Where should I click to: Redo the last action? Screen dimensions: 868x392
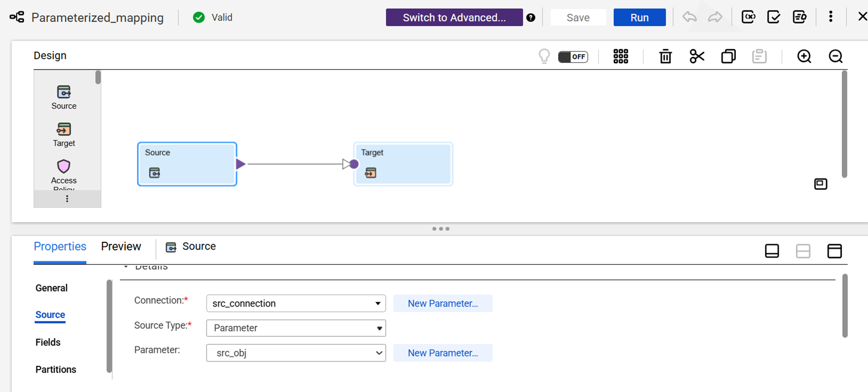click(715, 17)
